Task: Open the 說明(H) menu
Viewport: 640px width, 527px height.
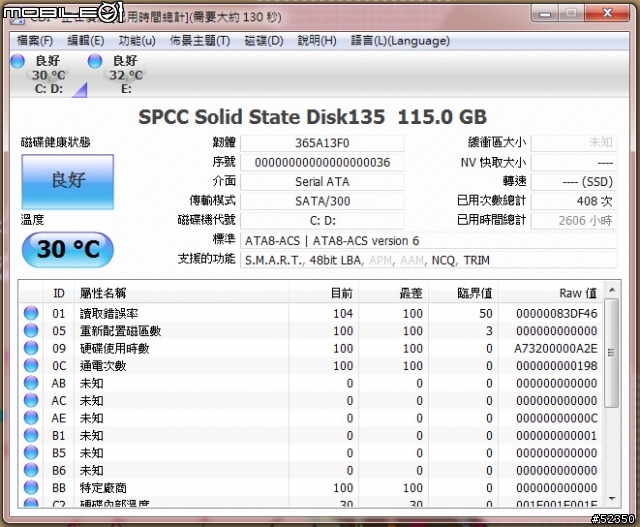Action: pyautogui.click(x=317, y=41)
